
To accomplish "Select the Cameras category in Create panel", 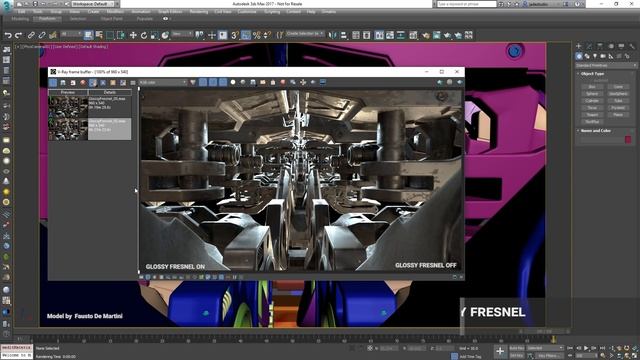I will tap(603, 56).
